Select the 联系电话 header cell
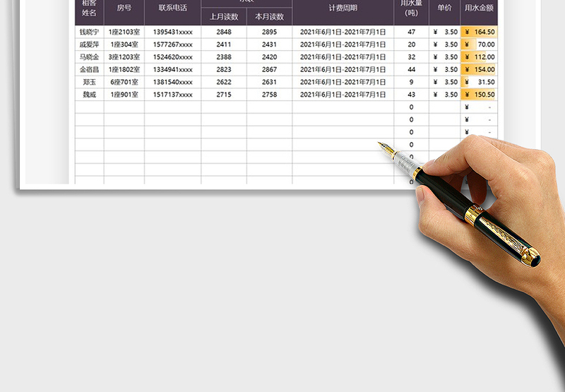 pyautogui.click(x=172, y=8)
